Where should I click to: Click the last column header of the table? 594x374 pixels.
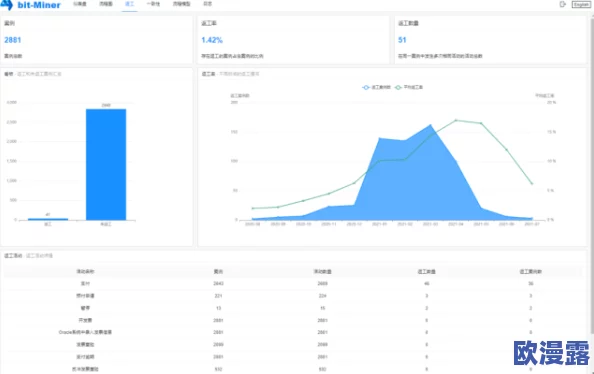(531, 272)
